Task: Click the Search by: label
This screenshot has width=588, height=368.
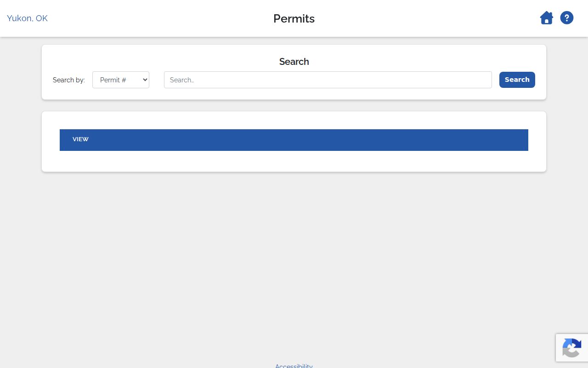Action: (x=69, y=80)
